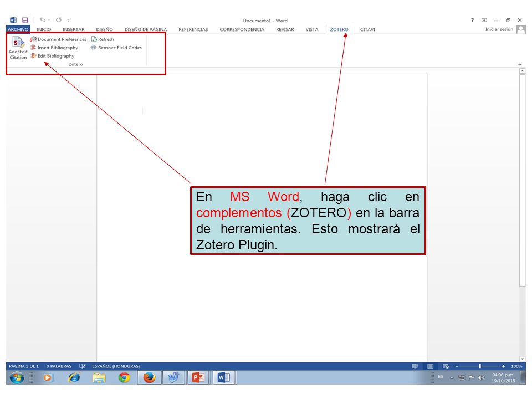Open the Customize Quick Access Toolbar dropdown
The image size is (532, 399).
click(69, 20)
